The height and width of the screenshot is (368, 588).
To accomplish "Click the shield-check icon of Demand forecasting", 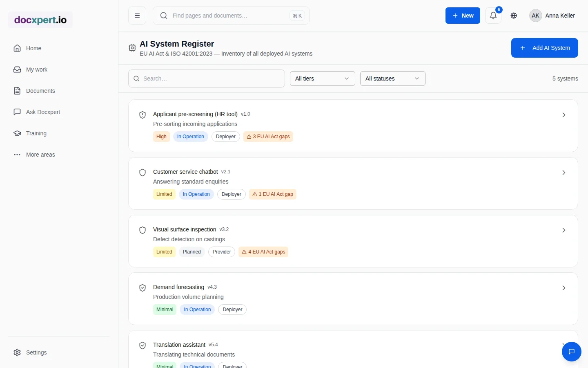I will 143,288.
